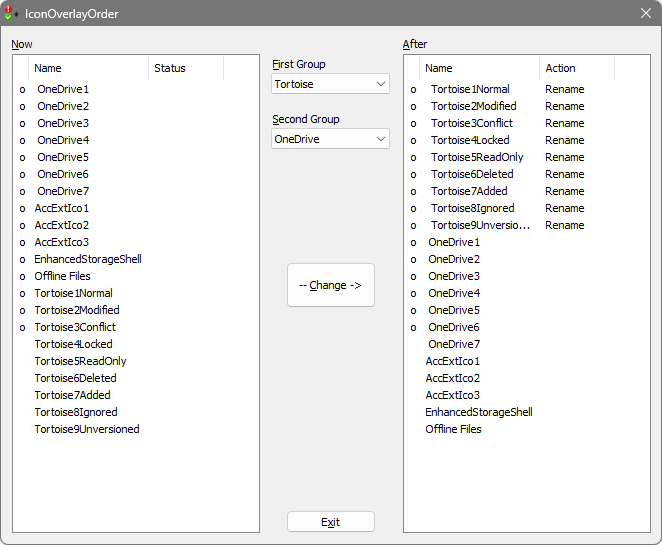Select AccExtIco3 in the After list
Image resolution: width=662 pixels, height=545 pixels.
tap(453, 395)
